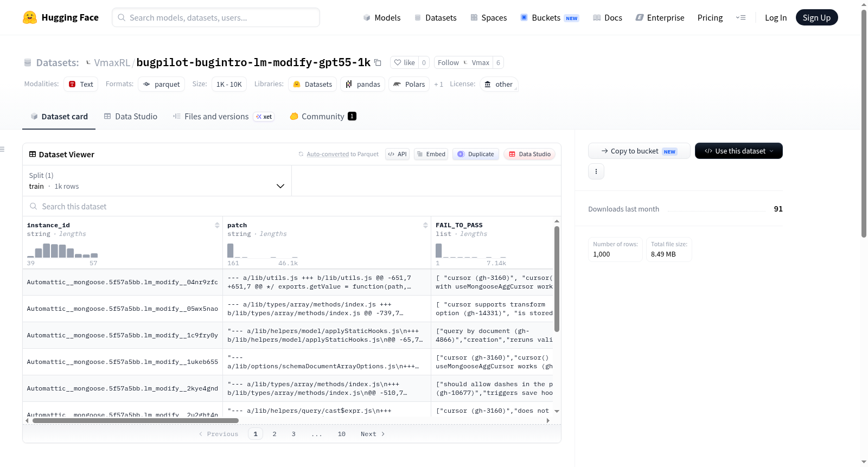868x467 pixels.
Task: Focus the main search models field
Action: pos(216,17)
